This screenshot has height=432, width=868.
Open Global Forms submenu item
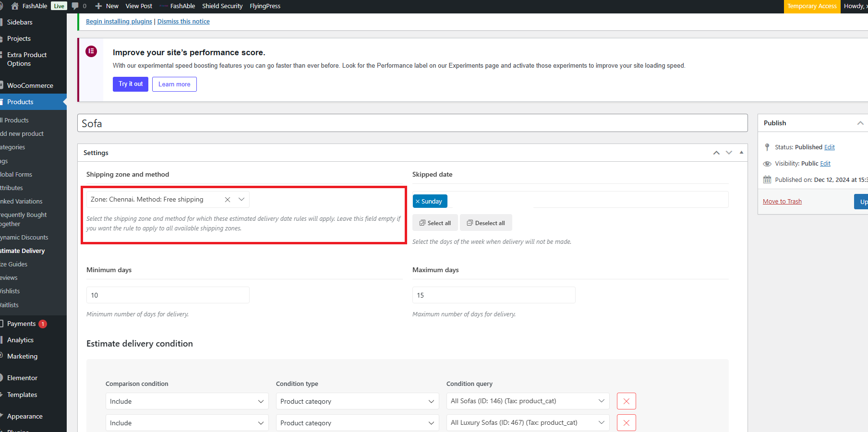(16, 175)
